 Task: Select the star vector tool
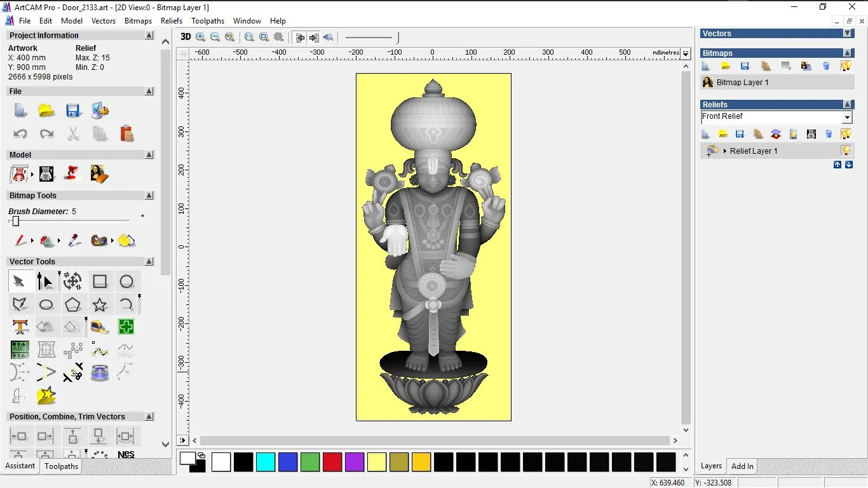[100, 304]
